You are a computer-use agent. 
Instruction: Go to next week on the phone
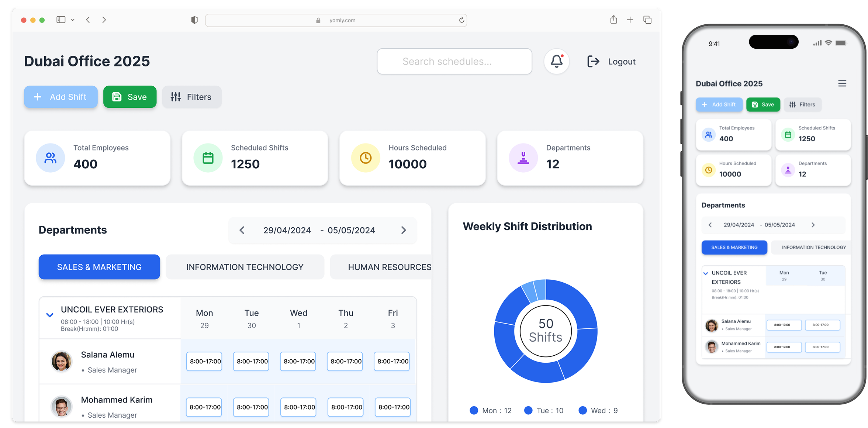coord(813,225)
